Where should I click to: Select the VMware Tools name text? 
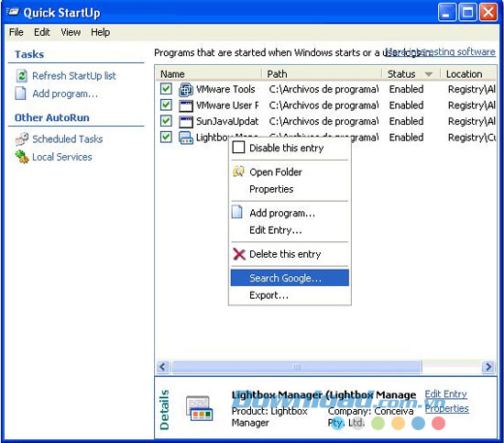click(225, 89)
